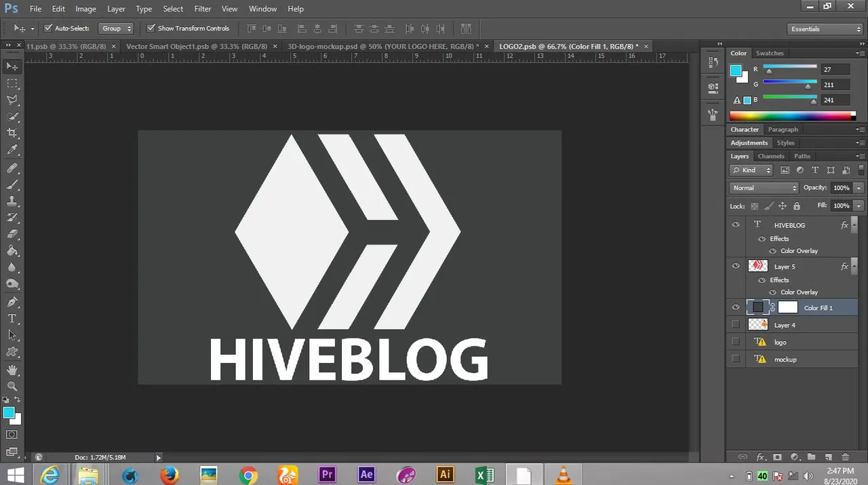This screenshot has height=485, width=868.
Task: Select the History Brush tool
Action: point(12,218)
